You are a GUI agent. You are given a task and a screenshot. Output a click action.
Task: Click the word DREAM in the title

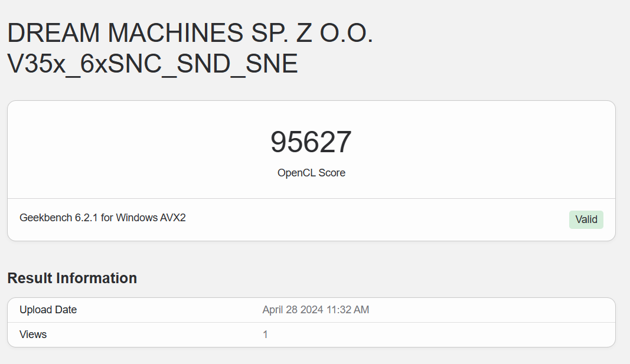click(54, 34)
